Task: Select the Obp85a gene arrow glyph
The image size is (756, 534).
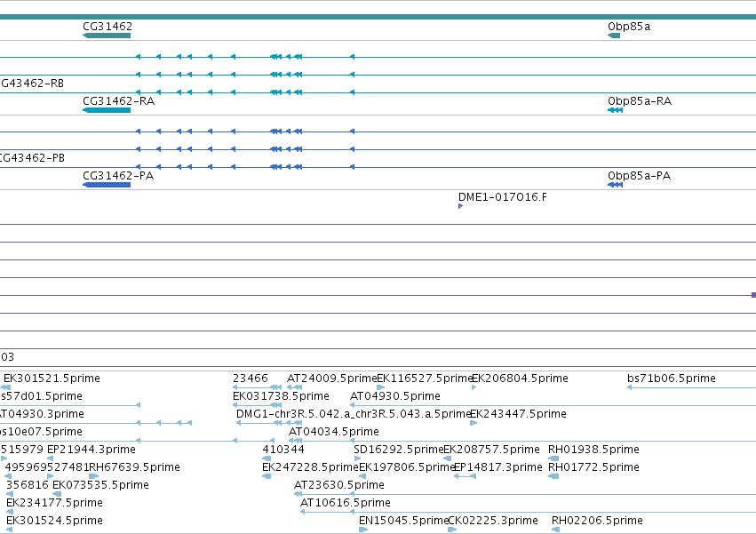Action: [x=614, y=36]
